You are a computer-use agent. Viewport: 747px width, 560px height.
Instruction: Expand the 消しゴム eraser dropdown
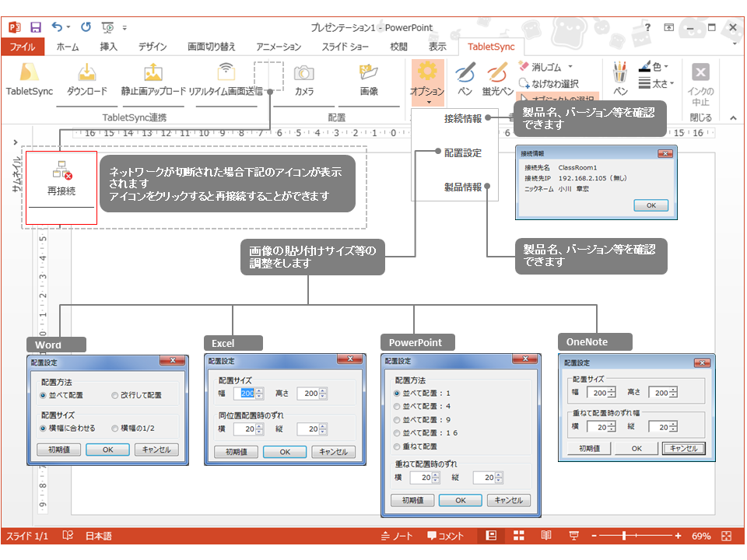(570, 67)
